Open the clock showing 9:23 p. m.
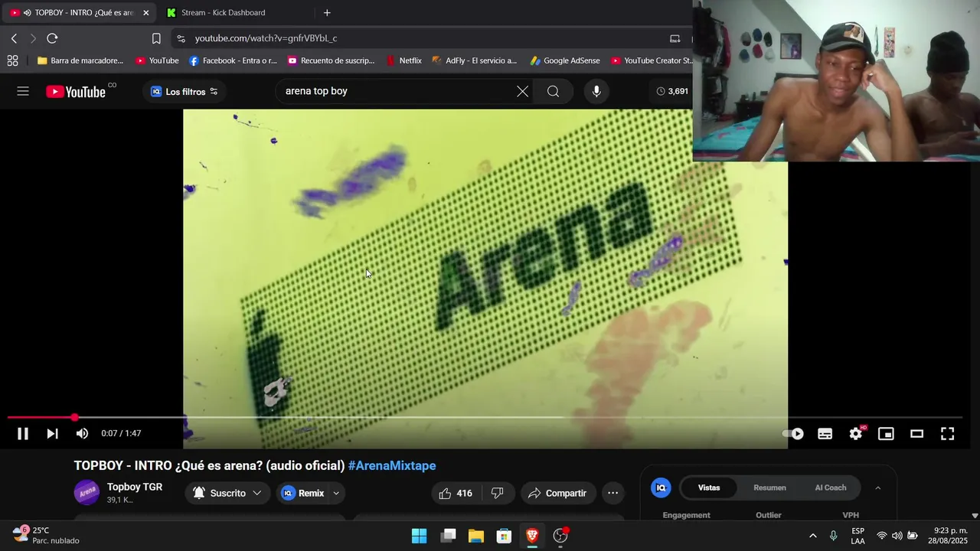This screenshot has width=980, height=551. pos(949,536)
